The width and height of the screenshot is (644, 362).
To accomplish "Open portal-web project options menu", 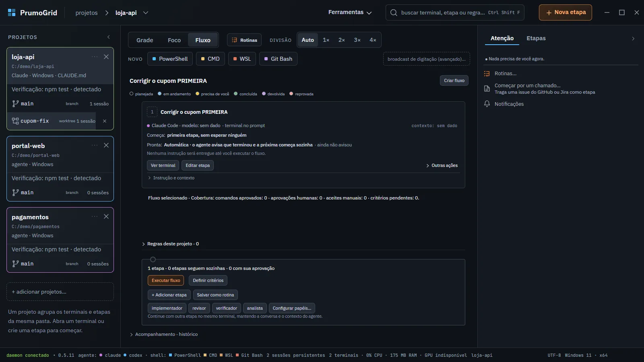I will tap(95, 145).
